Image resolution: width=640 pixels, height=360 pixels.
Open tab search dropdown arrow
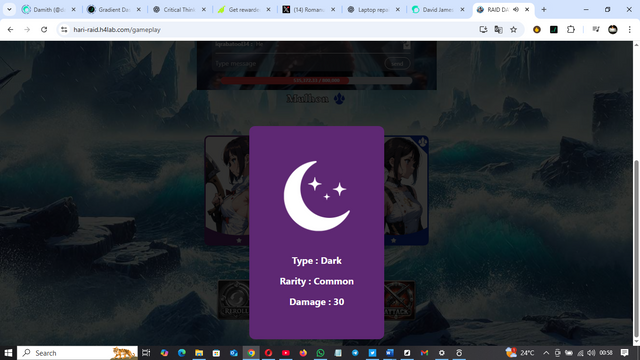pyautogui.click(x=9, y=9)
